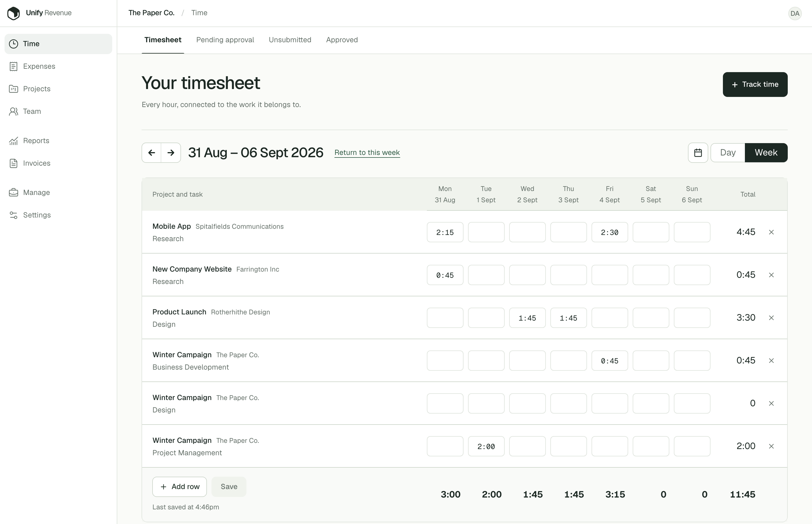Switch to Week view
This screenshot has width=812, height=524.
pyautogui.click(x=766, y=153)
